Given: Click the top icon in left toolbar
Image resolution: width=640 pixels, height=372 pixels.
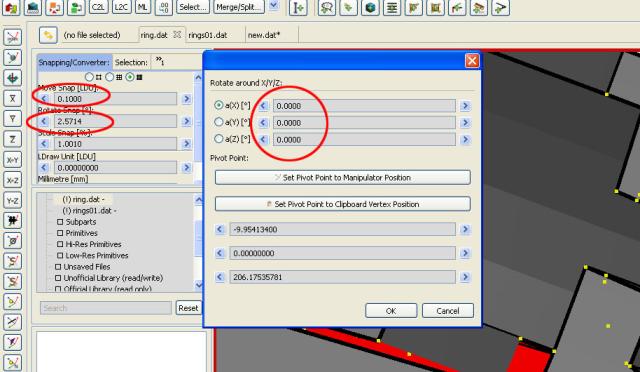Looking at the screenshot, I should tap(12, 37).
